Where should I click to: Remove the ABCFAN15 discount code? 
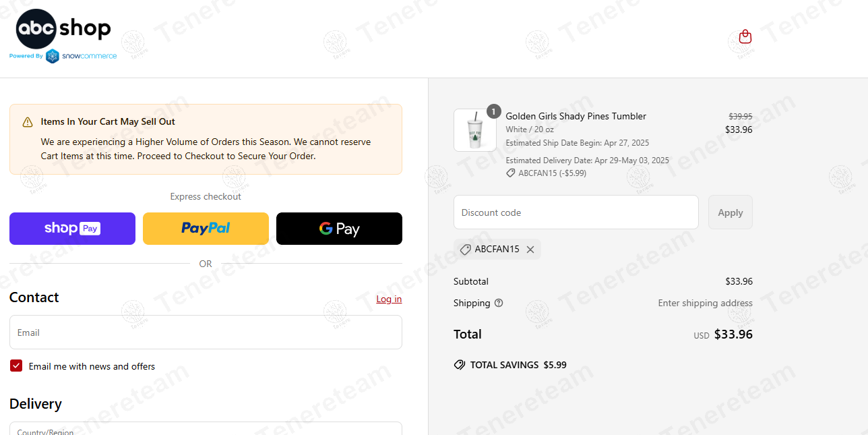click(x=530, y=250)
